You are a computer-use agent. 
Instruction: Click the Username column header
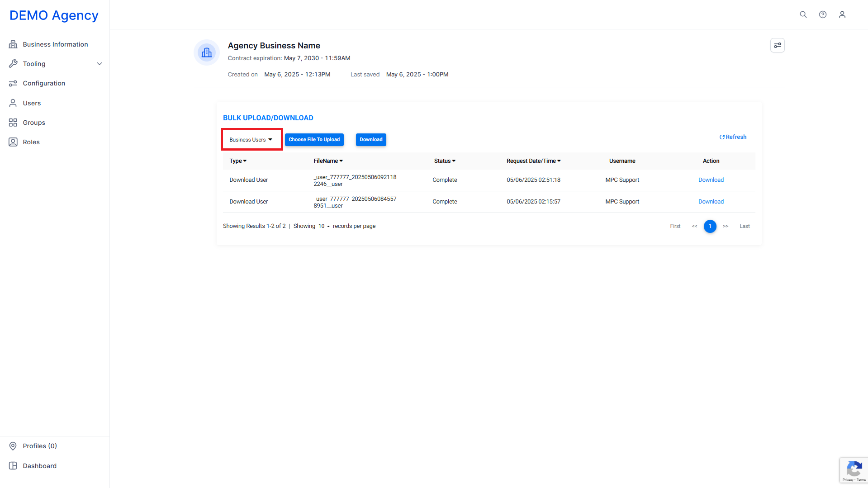[622, 161]
